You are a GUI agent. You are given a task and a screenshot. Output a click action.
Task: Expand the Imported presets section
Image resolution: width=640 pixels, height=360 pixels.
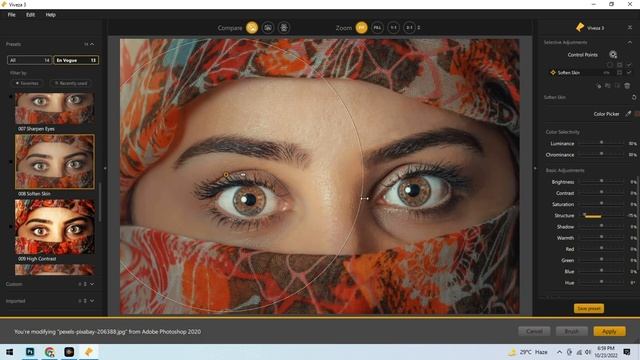(x=92, y=301)
